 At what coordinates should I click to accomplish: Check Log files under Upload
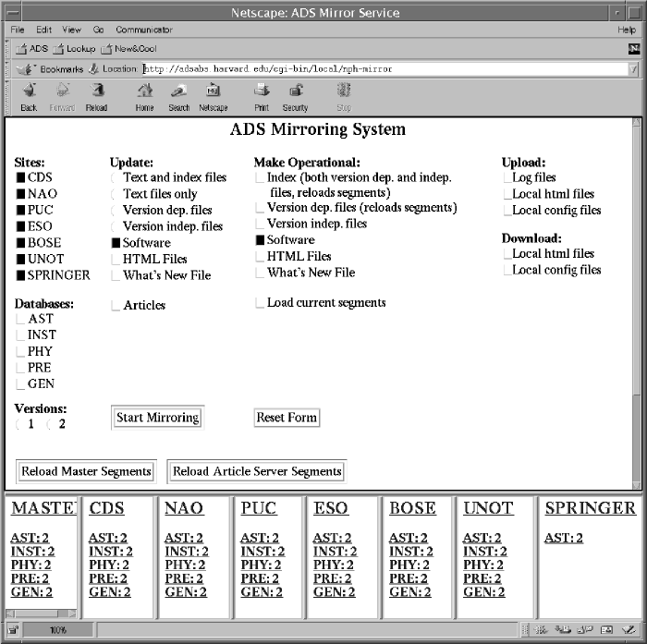507,177
